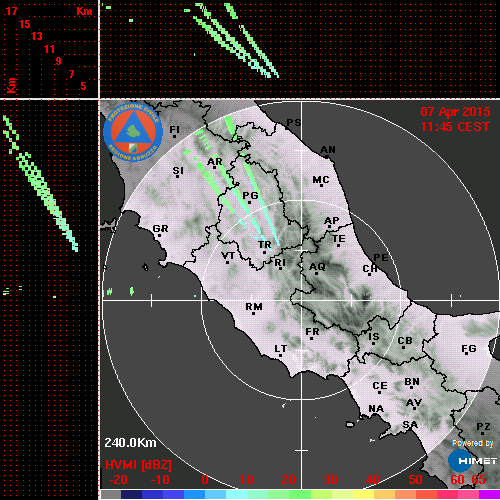
Task: Click the IS city label
Action: tap(374, 337)
